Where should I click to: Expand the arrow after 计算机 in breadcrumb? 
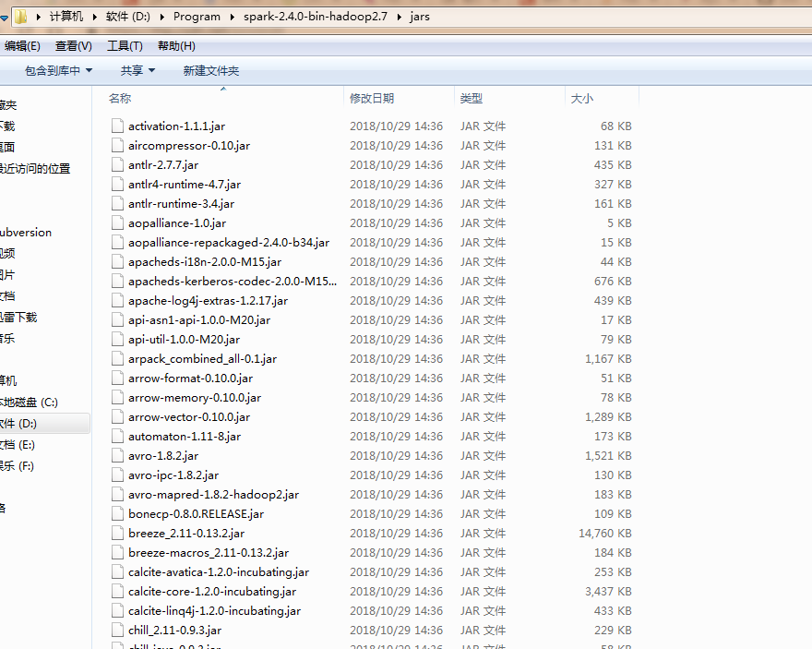tap(95, 17)
